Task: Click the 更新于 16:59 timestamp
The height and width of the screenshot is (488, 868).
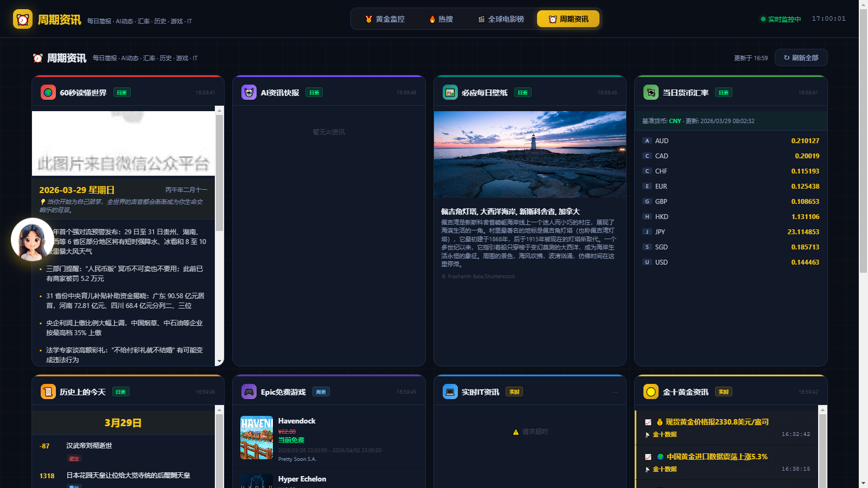Action: 751,58
